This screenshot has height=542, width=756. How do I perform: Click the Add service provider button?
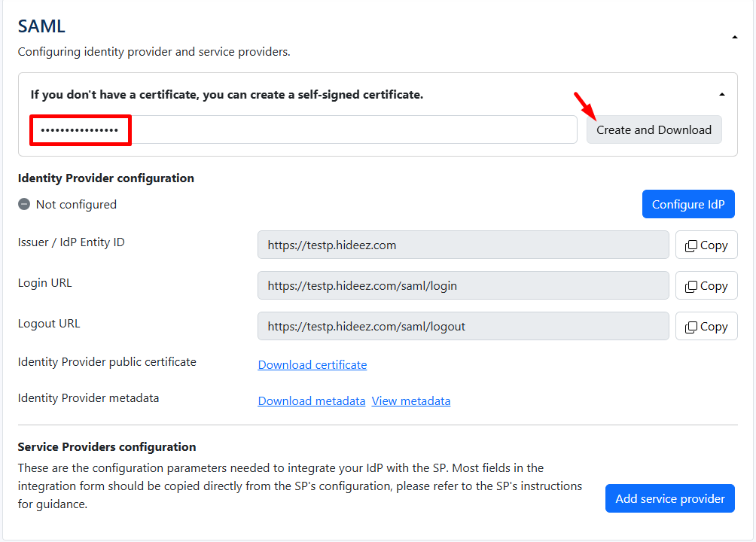click(x=669, y=498)
